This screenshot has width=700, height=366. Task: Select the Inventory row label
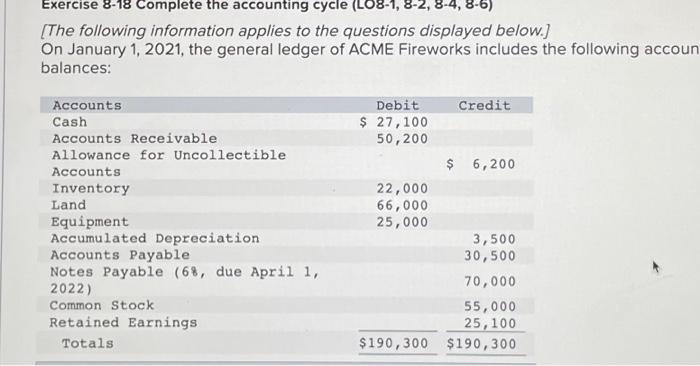pos(91,189)
